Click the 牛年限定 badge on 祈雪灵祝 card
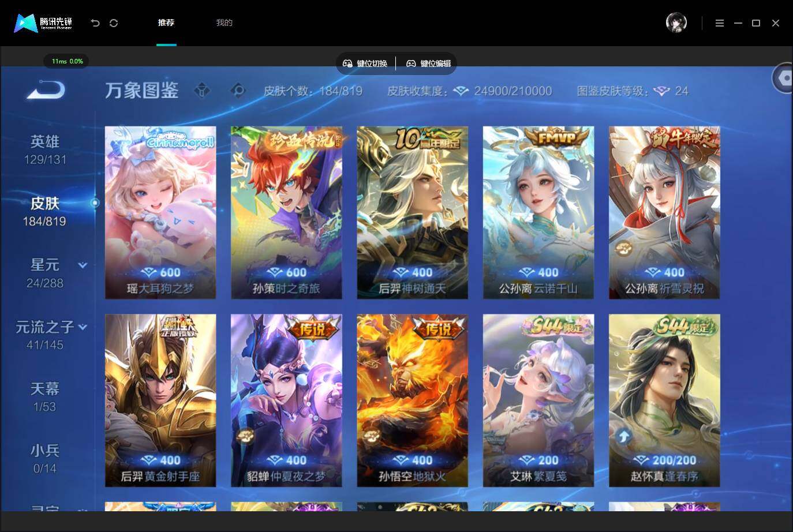 click(684, 140)
